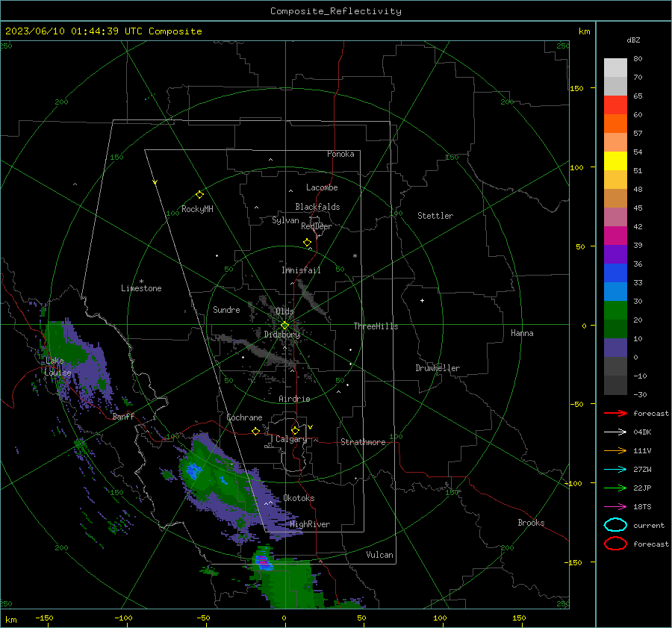Click the Sundre label
The width and height of the screenshot is (672, 628).
[226, 309]
